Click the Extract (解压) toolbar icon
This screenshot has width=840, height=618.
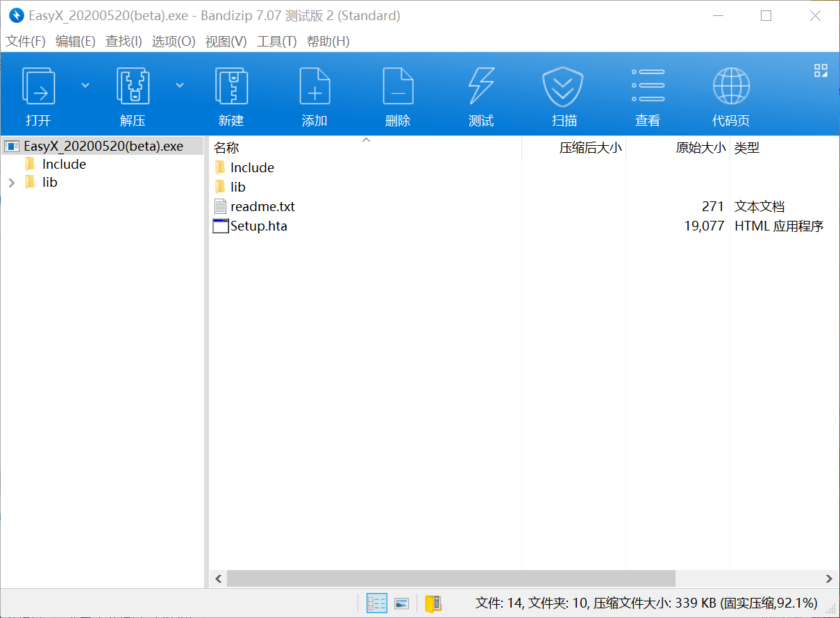click(x=133, y=86)
